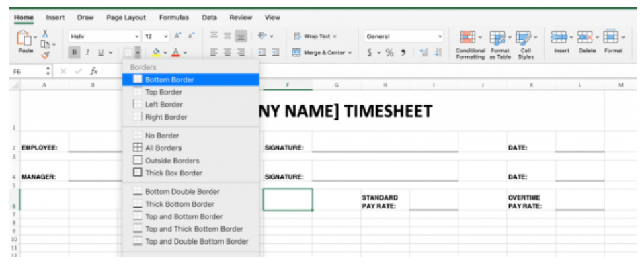Open the Helv font name combo box

[x=104, y=36]
